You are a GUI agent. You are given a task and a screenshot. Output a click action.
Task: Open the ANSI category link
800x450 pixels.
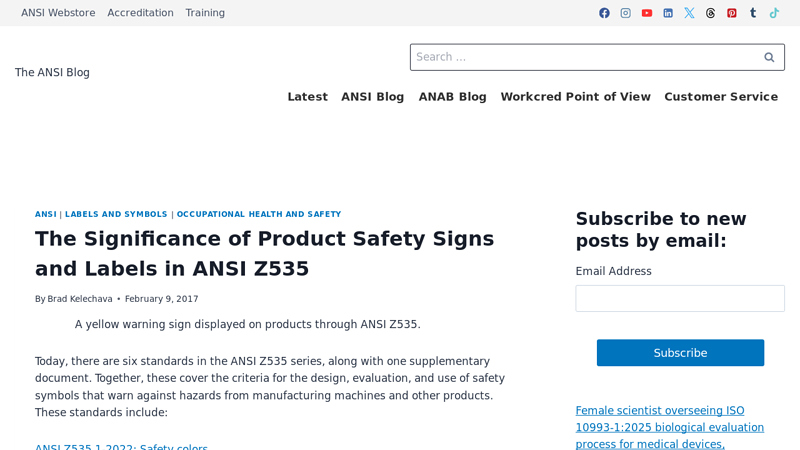[45, 214]
